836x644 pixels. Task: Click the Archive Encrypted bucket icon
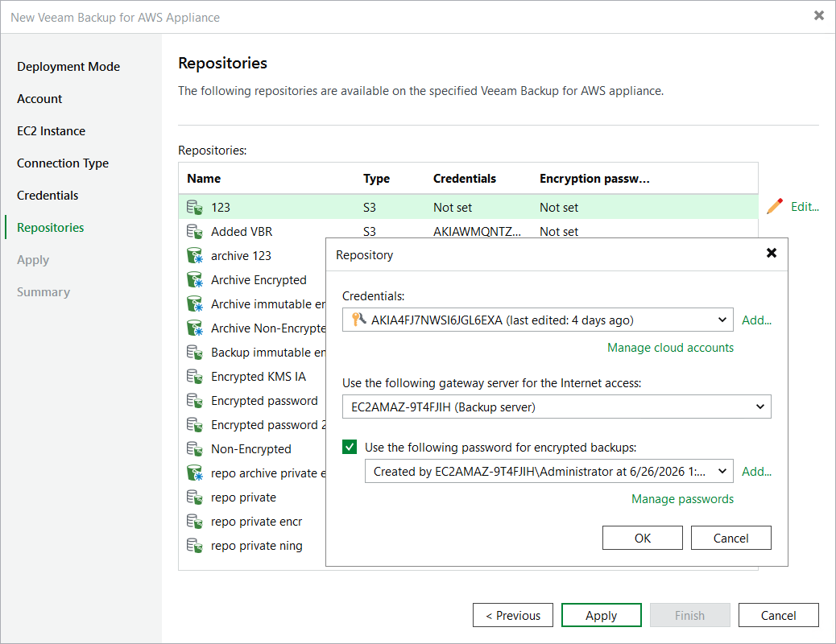(195, 279)
